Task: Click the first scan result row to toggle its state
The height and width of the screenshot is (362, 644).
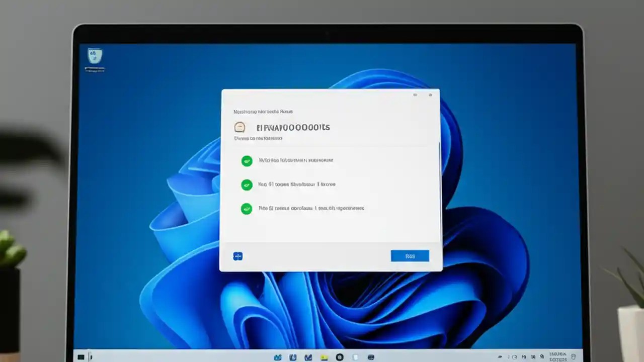Action: point(296,160)
